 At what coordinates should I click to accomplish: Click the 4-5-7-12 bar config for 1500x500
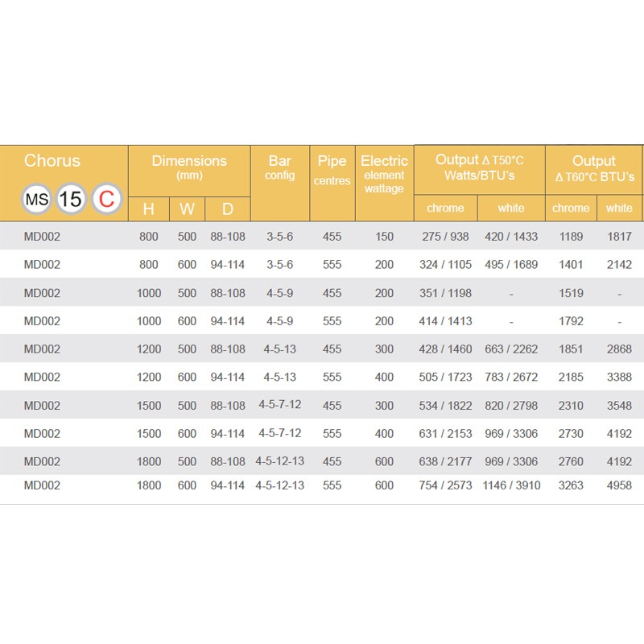[x=279, y=405]
